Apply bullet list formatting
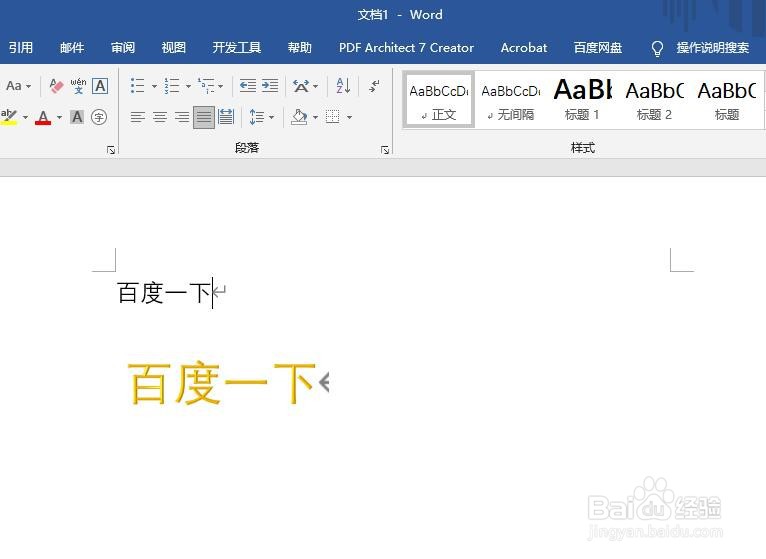This screenshot has width=766, height=559. 137,86
